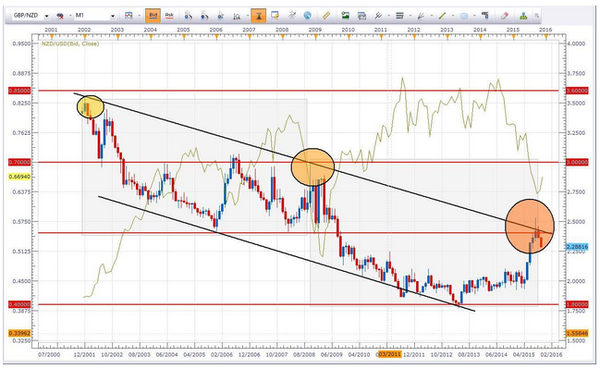Image resolution: width=600 pixels, height=369 pixels.
Task: Click the zoom in magnifier icon
Action: click(188, 16)
